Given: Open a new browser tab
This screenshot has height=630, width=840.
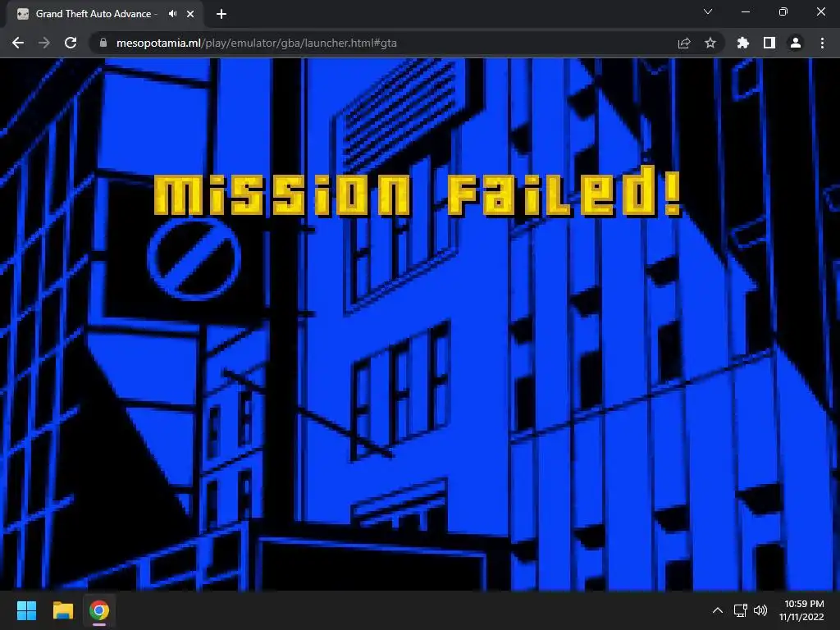Looking at the screenshot, I should tap(221, 14).
